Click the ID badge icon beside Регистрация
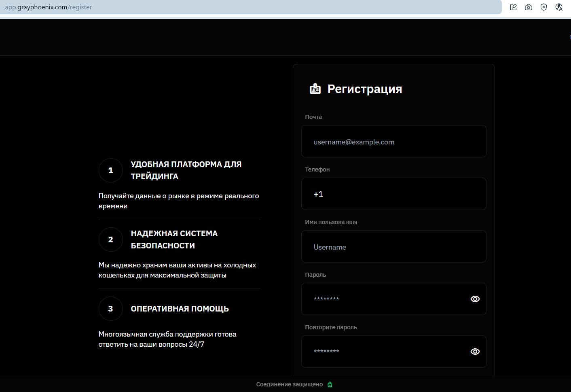This screenshot has width=571, height=392. (x=315, y=89)
